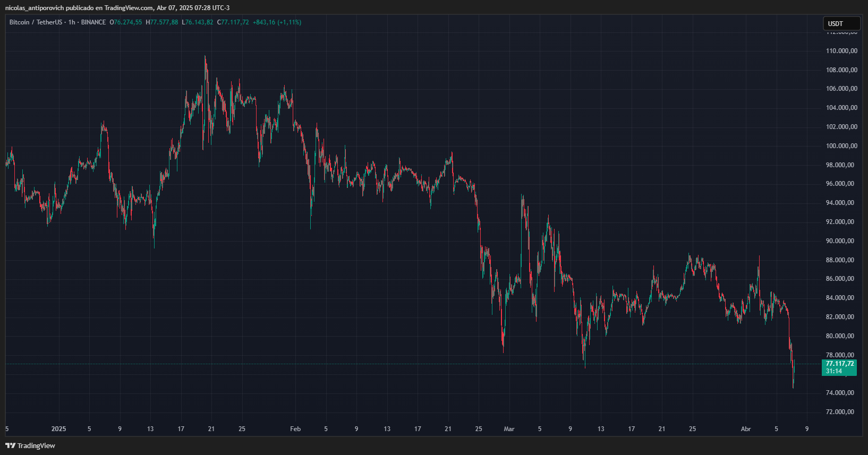Click the 80.000,00 price axis label
Viewport: 868px width, 455px height.
[x=840, y=336]
